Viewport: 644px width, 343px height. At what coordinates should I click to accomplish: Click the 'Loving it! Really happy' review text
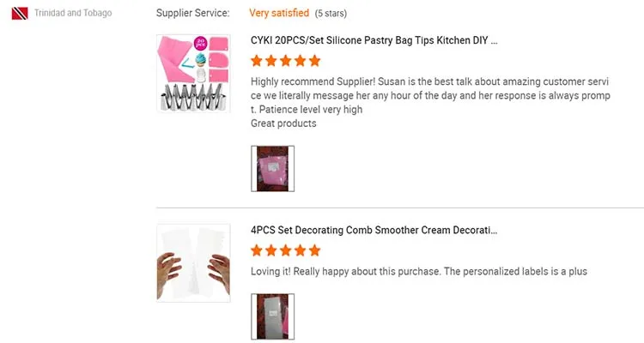418,272
